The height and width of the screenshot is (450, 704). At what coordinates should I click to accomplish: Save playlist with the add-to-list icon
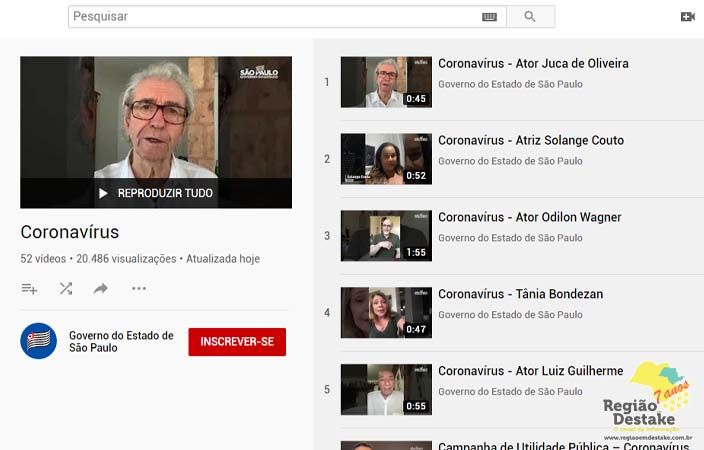(x=29, y=288)
